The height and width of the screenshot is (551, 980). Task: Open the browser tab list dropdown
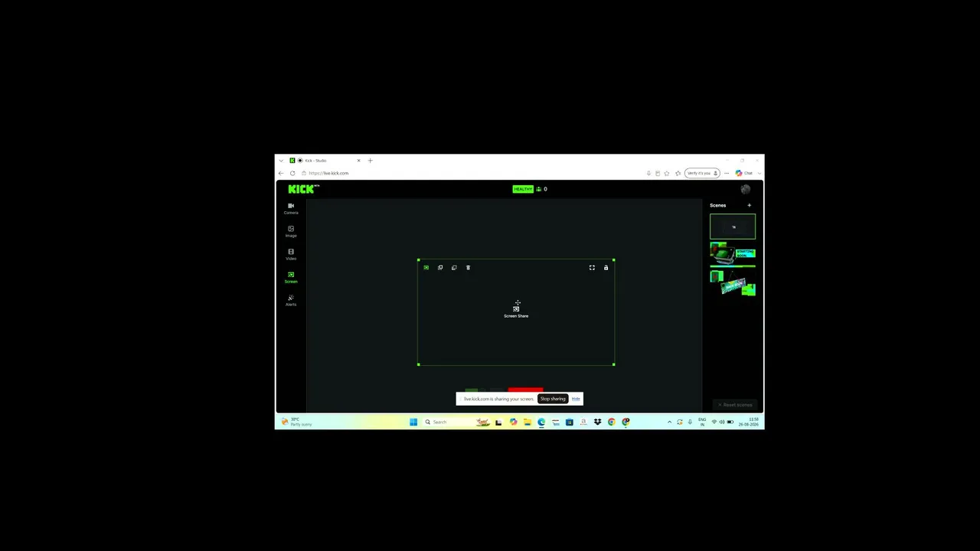pyautogui.click(x=281, y=161)
